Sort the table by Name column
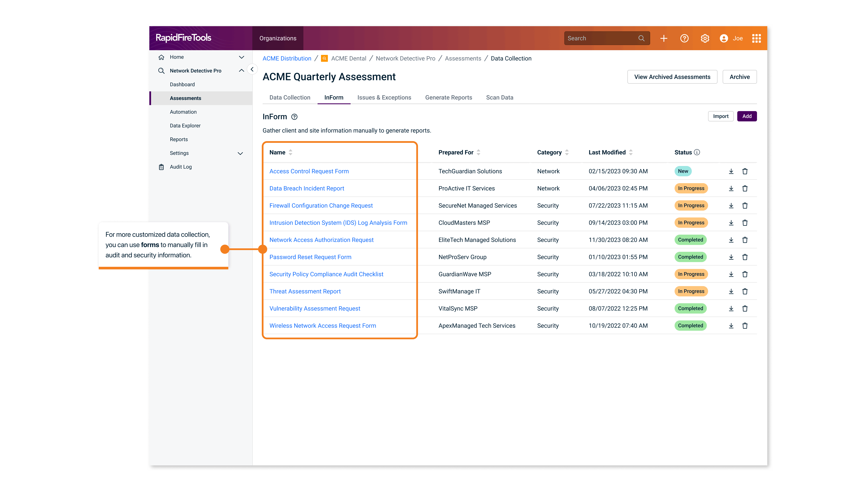This screenshot has height=504, width=866. point(290,152)
